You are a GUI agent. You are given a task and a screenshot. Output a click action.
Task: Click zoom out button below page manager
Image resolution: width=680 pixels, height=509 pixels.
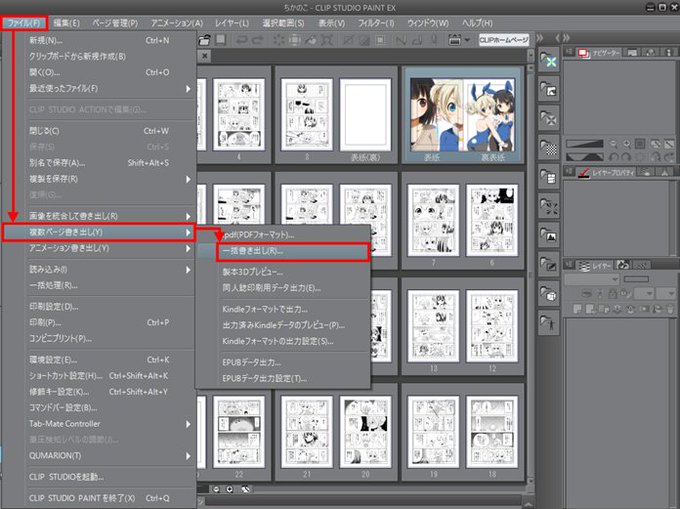(216, 489)
